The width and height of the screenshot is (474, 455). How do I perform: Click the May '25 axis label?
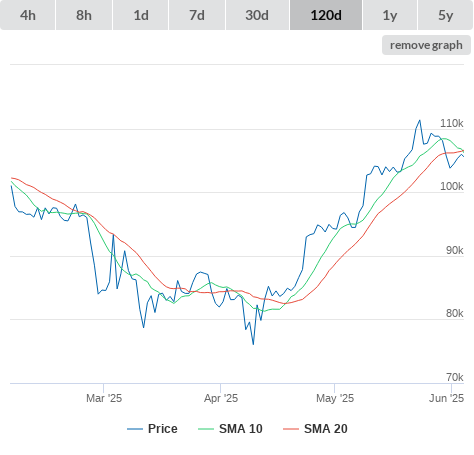335,398
